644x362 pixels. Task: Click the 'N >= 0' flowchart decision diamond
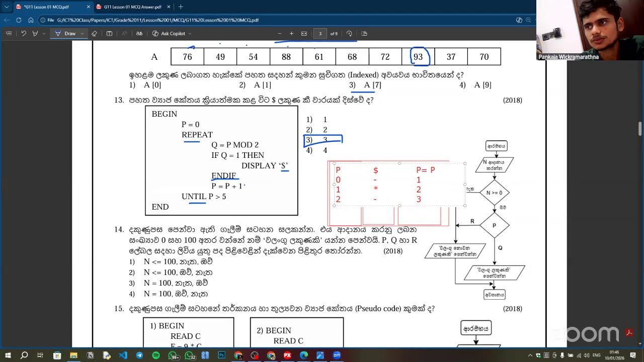[494, 193]
